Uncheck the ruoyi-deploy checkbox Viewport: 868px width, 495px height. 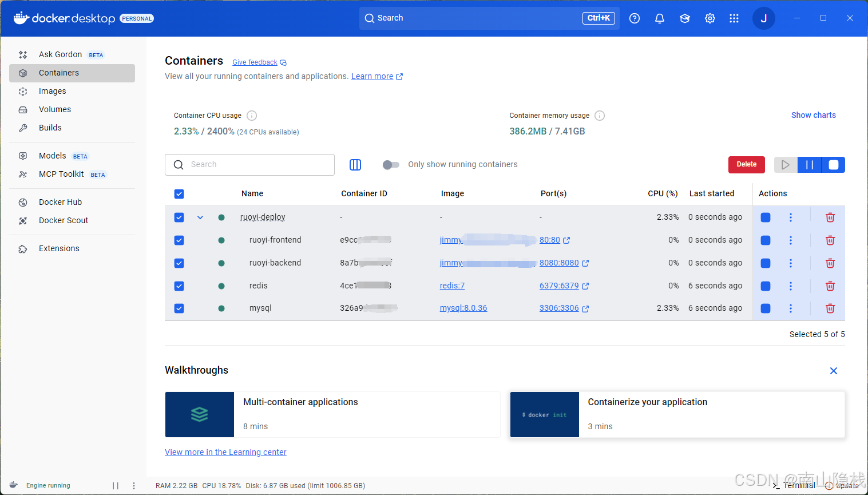click(179, 217)
